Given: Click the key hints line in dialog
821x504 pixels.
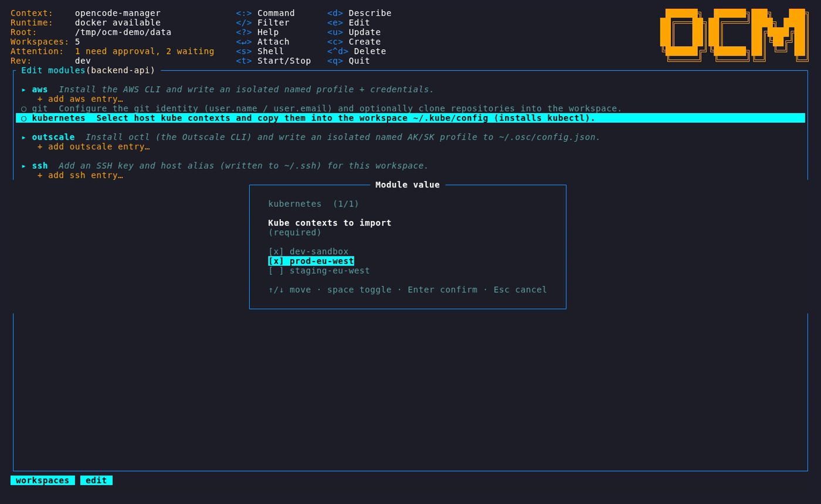Looking at the screenshot, I should 408,290.
